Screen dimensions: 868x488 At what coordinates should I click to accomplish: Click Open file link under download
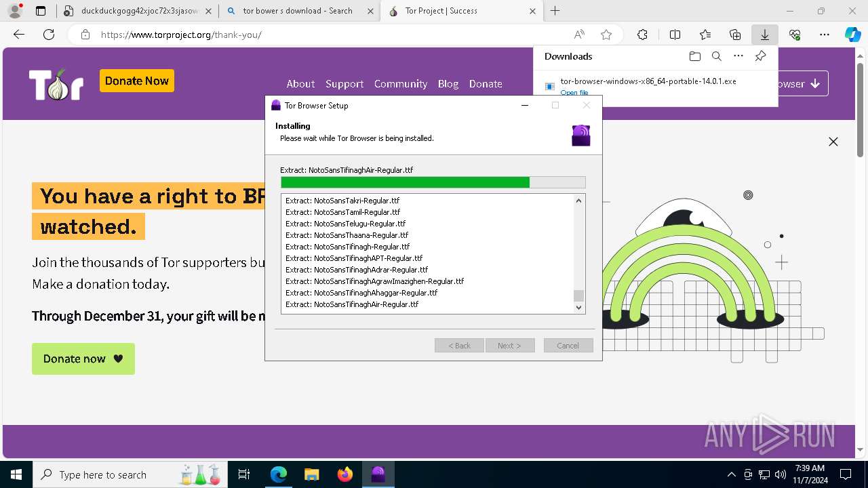pyautogui.click(x=574, y=93)
